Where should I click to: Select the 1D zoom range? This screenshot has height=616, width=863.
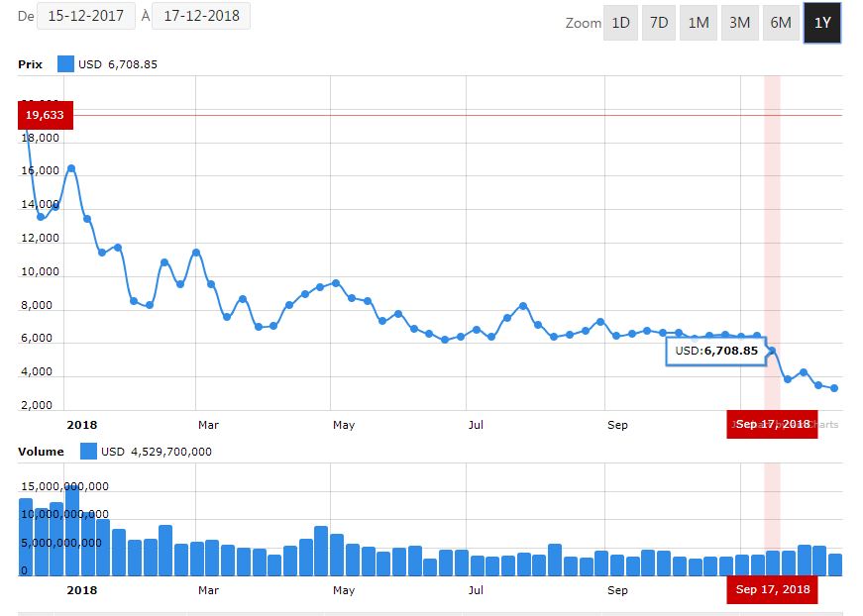click(x=620, y=23)
